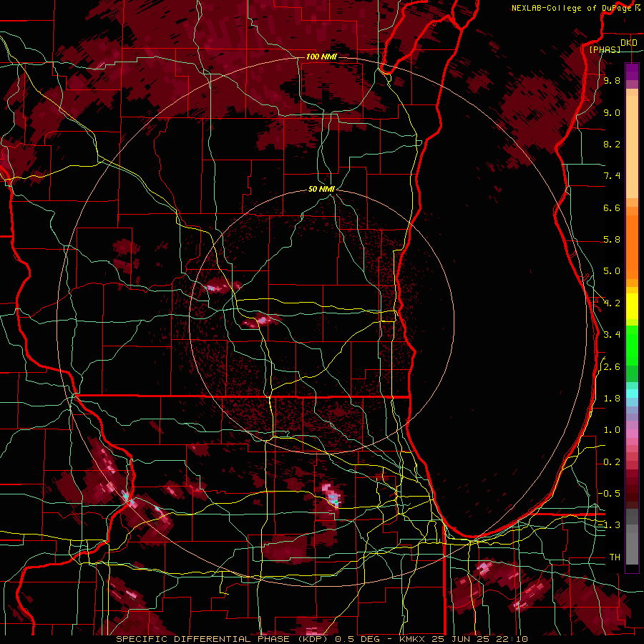Pick the yellow color bar segment
644x644 pixels.
pos(632,306)
